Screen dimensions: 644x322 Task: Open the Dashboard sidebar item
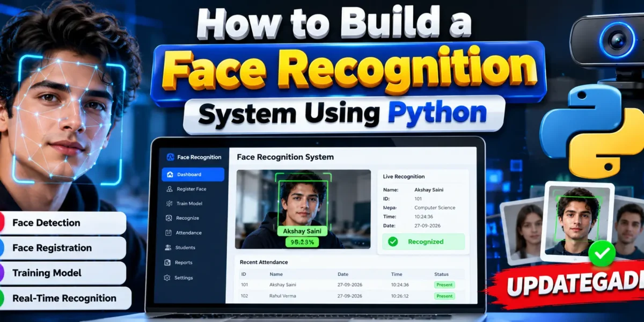click(x=193, y=174)
